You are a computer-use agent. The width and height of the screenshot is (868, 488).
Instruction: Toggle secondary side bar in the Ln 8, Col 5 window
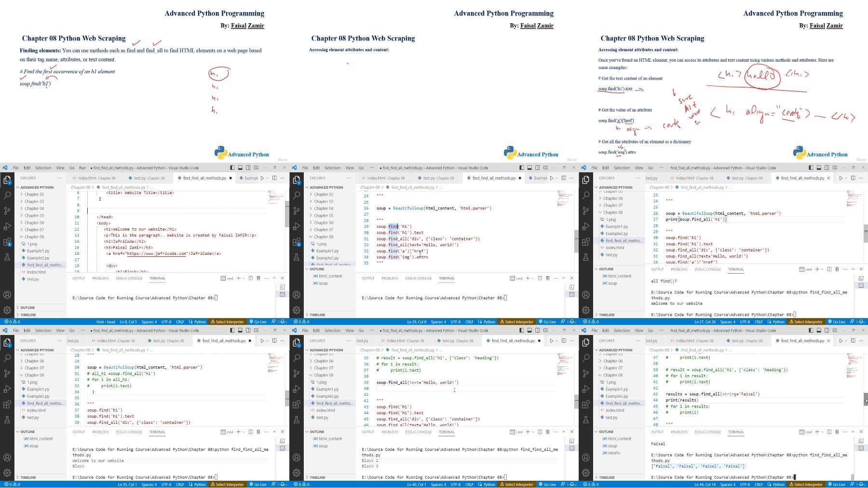(x=248, y=168)
